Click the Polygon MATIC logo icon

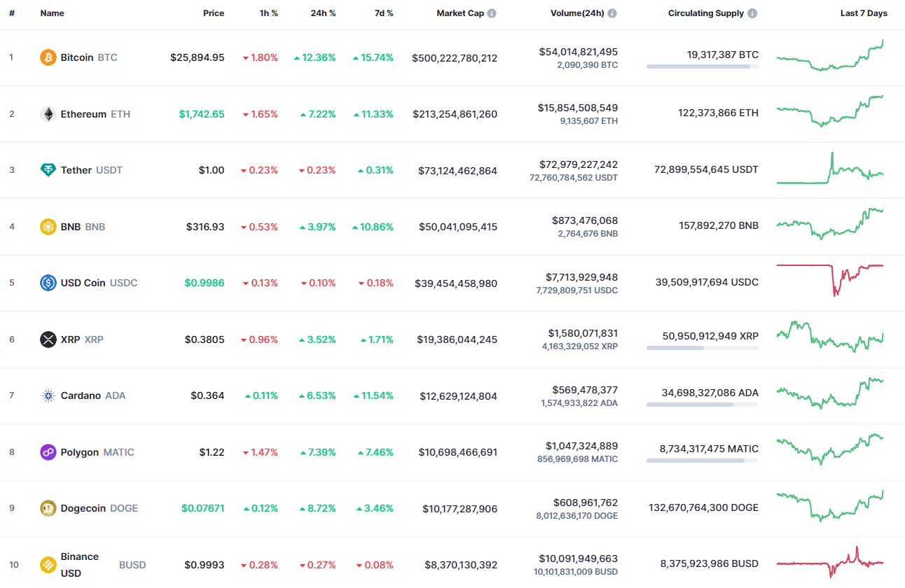pyautogui.click(x=47, y=452)
